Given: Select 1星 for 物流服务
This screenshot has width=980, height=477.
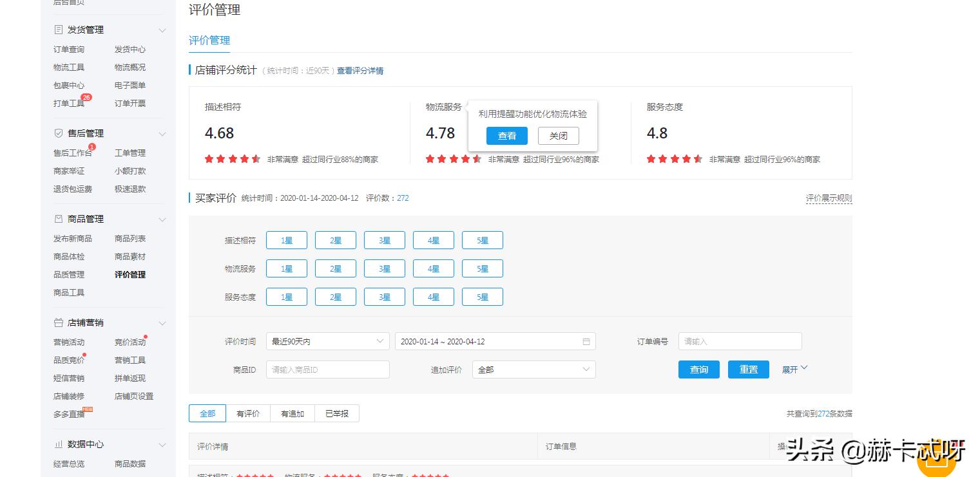Looking at the screenshot, I should click(x=286, y=268).
